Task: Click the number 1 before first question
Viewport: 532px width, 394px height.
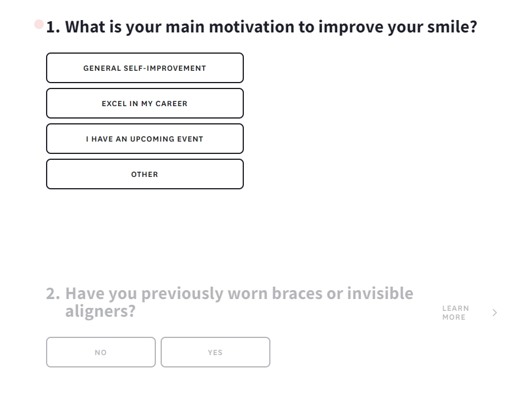Action: [x=53, y=27]
